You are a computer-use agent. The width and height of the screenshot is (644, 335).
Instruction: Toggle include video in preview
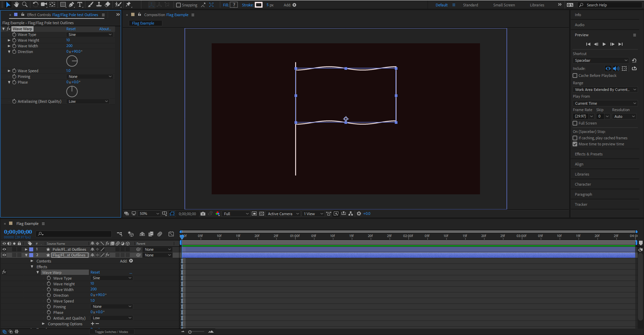point(608,68)
